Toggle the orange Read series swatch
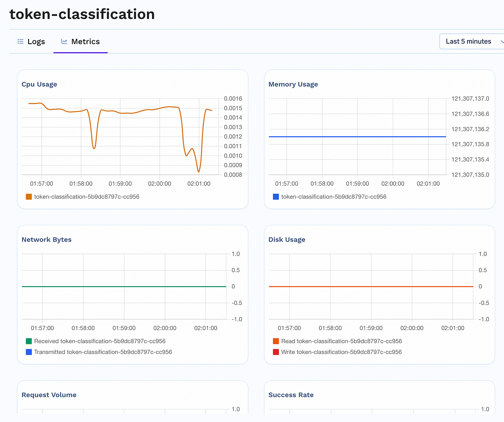 pos(276,341)
